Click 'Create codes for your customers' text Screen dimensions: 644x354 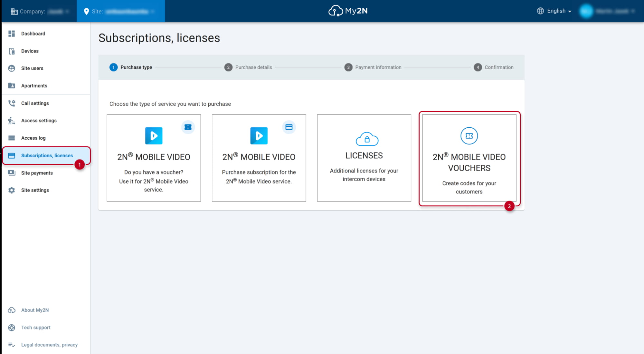(x=469, y=187)
